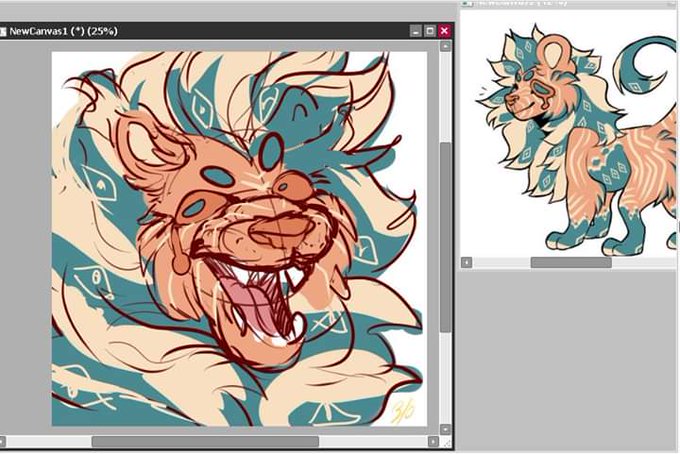Click the NewCanvas1 (*) (25%) title text
The width and height of the screenshot is (680, 454).
pyautogui.click(x=63, y=31)
